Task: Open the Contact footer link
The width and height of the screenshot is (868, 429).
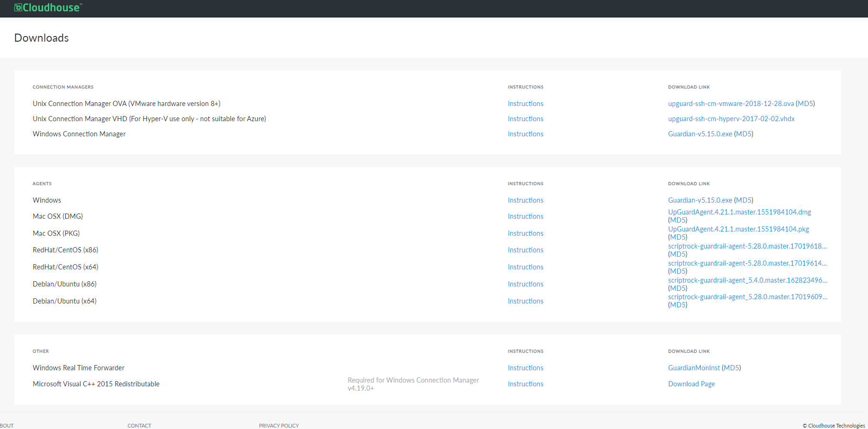Action: tap(139, 426)
